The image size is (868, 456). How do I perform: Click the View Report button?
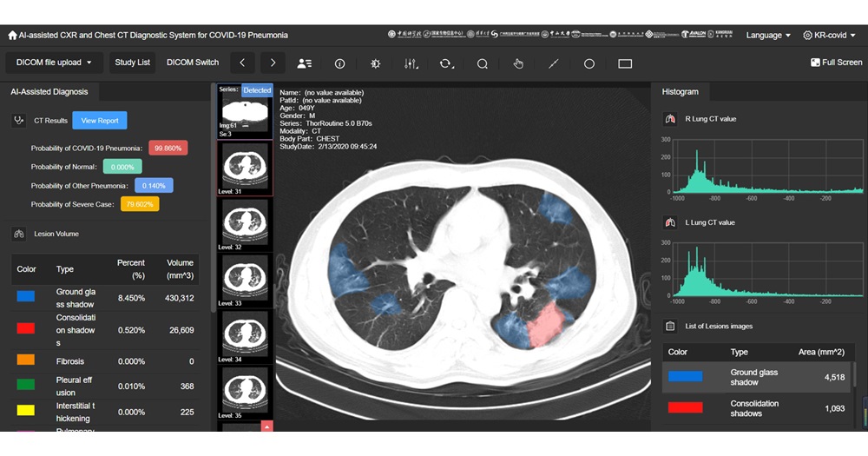point(100,121)
